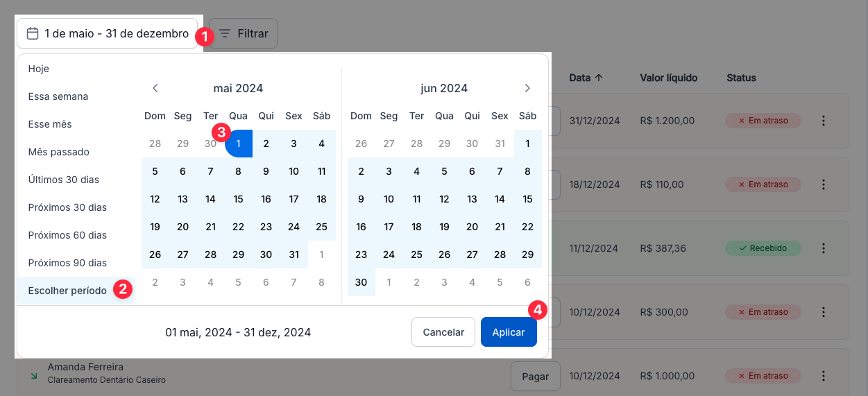868x396 pixels.
Task: Open the date range picker field
Action: 108,33
